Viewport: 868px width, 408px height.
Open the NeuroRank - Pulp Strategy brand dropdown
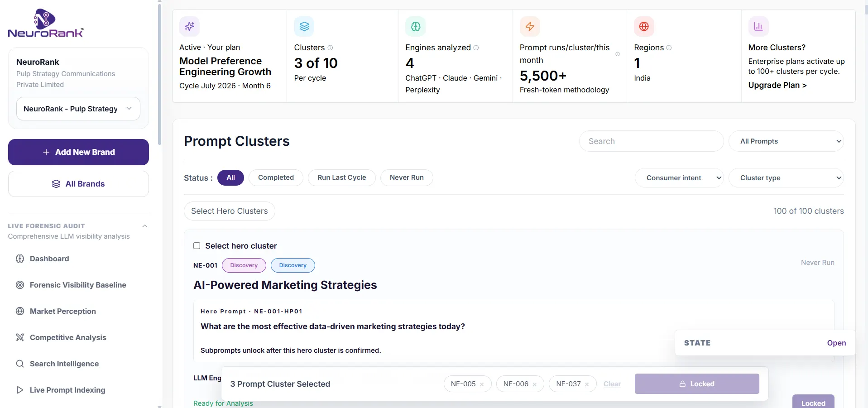[x=78, y=109]
